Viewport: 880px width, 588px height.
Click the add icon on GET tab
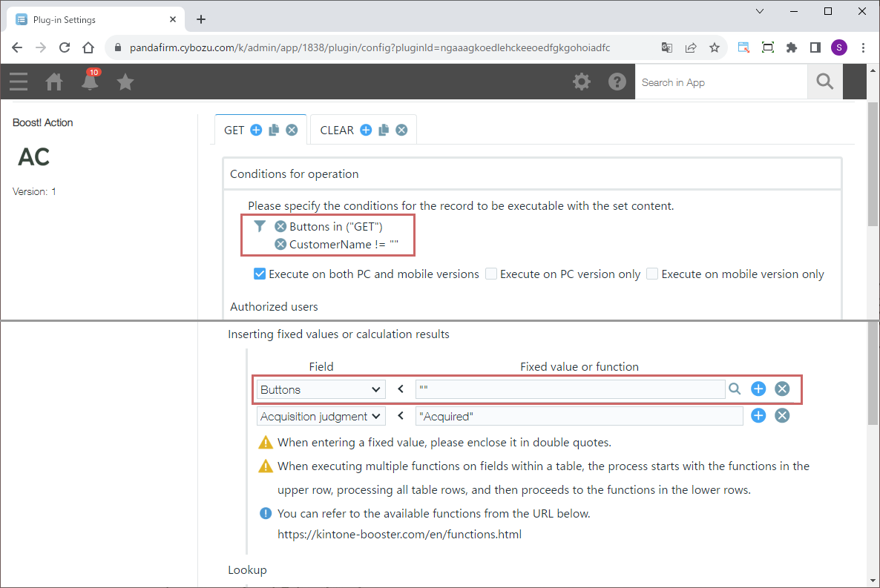(256, 130)
